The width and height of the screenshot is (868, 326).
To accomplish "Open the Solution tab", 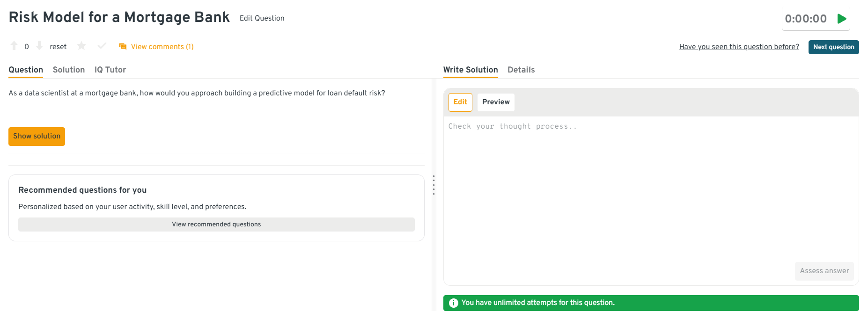I will [x=69, y=70].
